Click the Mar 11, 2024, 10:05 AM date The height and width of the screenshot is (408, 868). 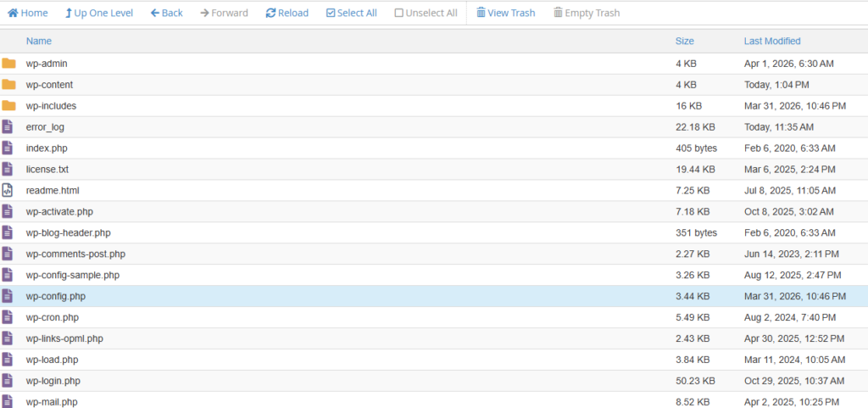tap(795, 360)
